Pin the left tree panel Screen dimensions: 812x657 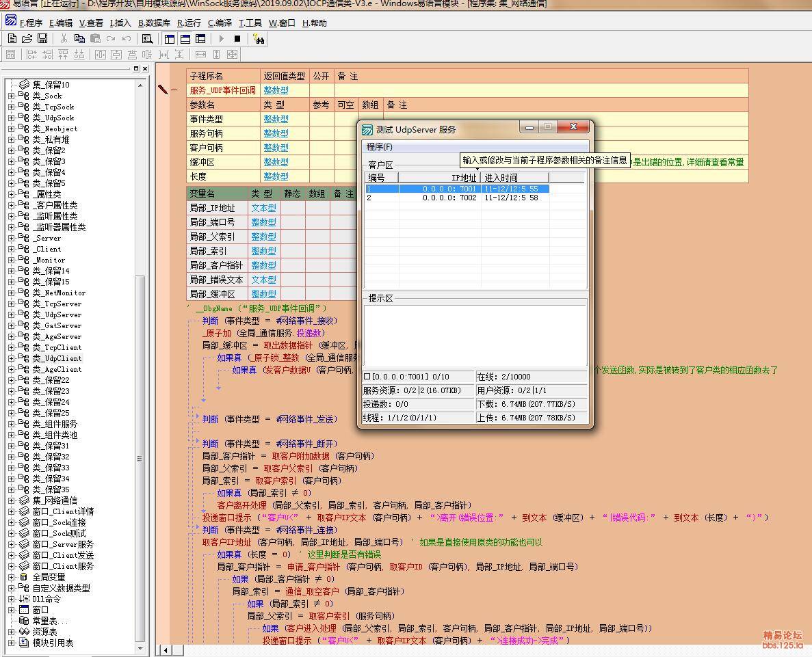[x=136, y=68]
